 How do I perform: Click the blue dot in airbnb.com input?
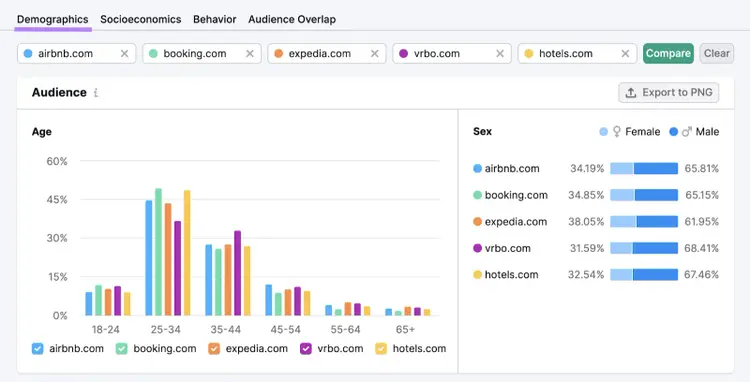coord(28,54)
